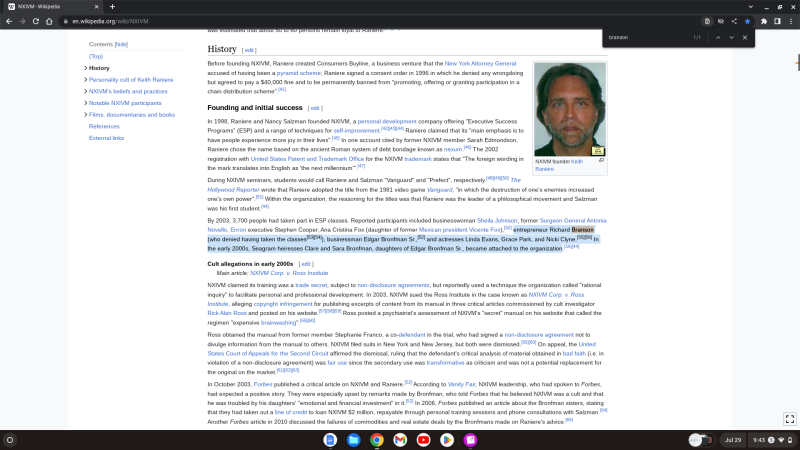Open References in contents list
The width and height of the screenshot is (800, 450).
pyautogui.click(x=104, y=127)
